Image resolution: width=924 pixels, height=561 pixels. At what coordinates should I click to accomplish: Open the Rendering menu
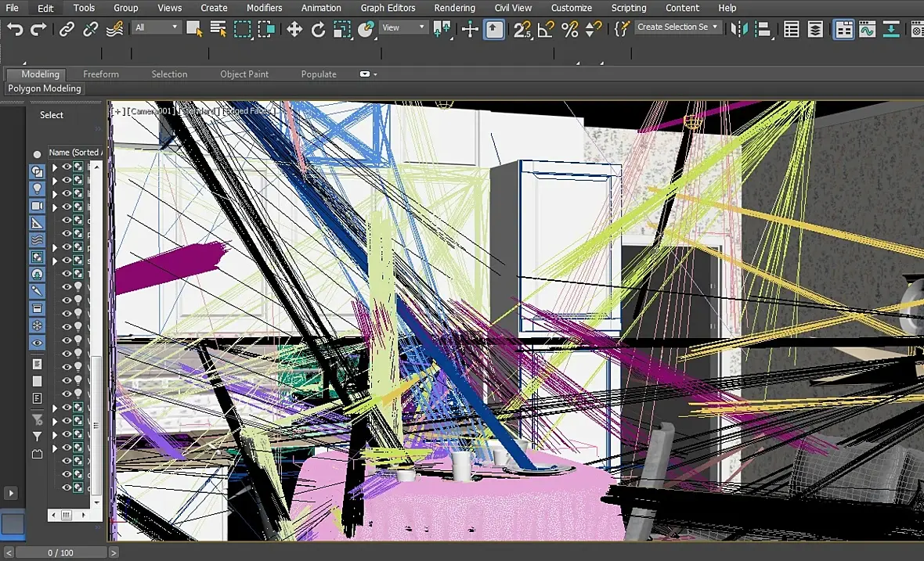[x=454, y=8]
